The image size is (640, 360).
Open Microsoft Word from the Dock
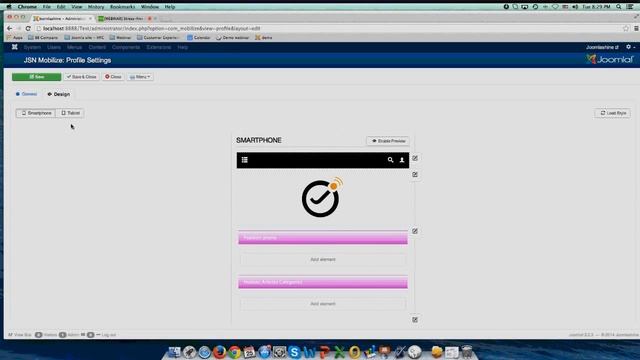309,352
